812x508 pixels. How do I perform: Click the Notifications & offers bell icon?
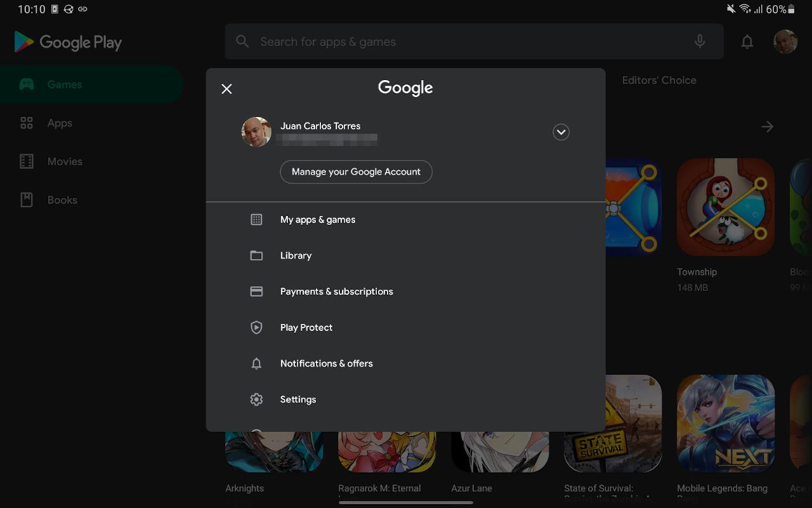pyautogui.click(x=256, y=364)
